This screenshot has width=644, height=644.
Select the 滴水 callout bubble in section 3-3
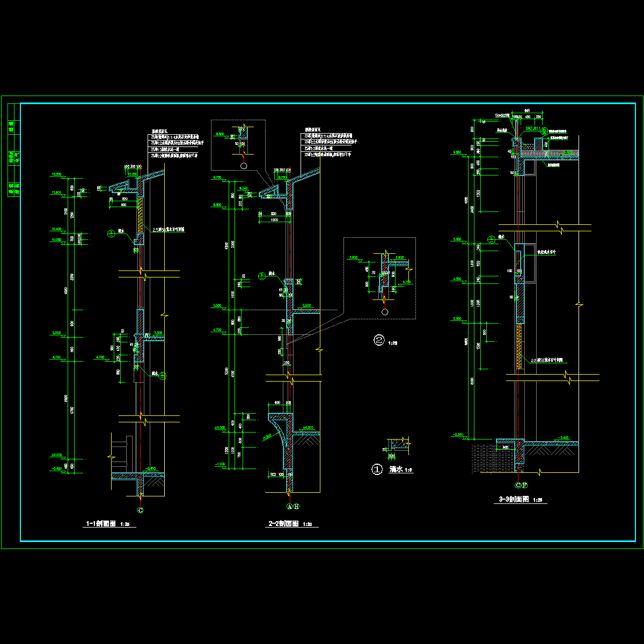coord(491,239)
